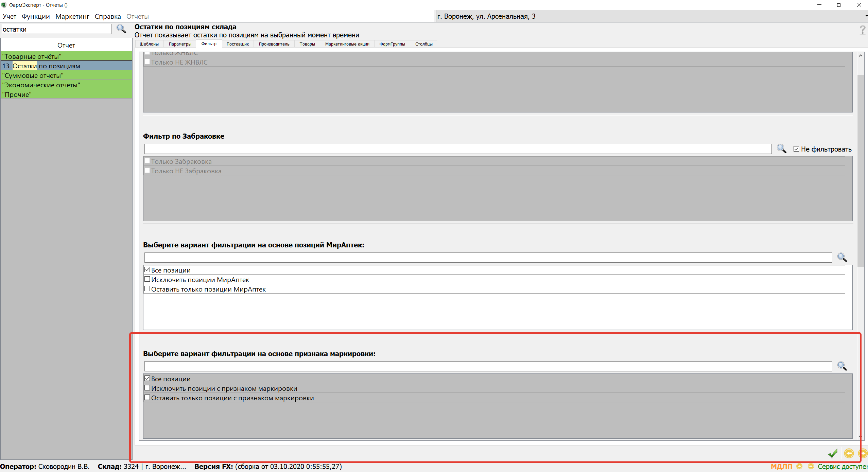The height and width of the screenshot is (472, 868).
Task: Check Оставить только позиции с признаком маркировки
Action: tap(147, 398)
